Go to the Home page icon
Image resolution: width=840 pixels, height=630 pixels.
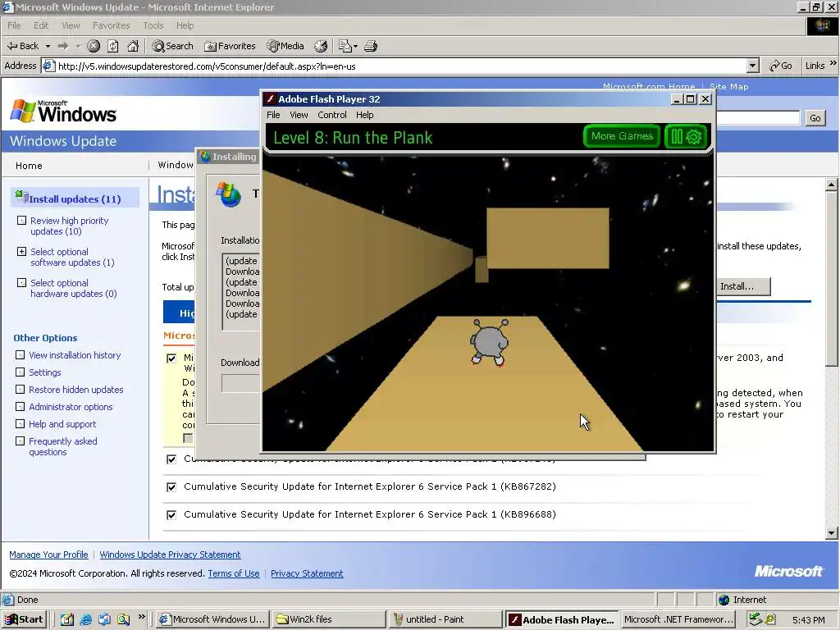(x=133, y=46)
